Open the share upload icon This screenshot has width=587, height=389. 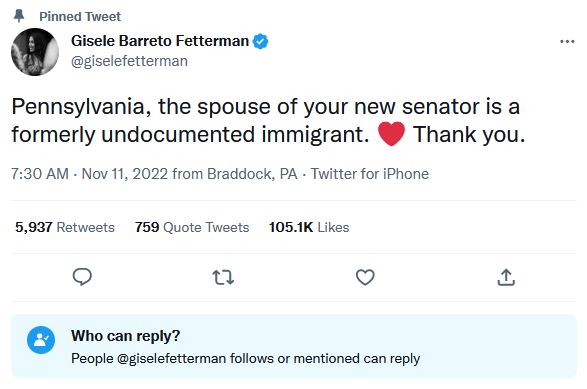tap(506, 277)
